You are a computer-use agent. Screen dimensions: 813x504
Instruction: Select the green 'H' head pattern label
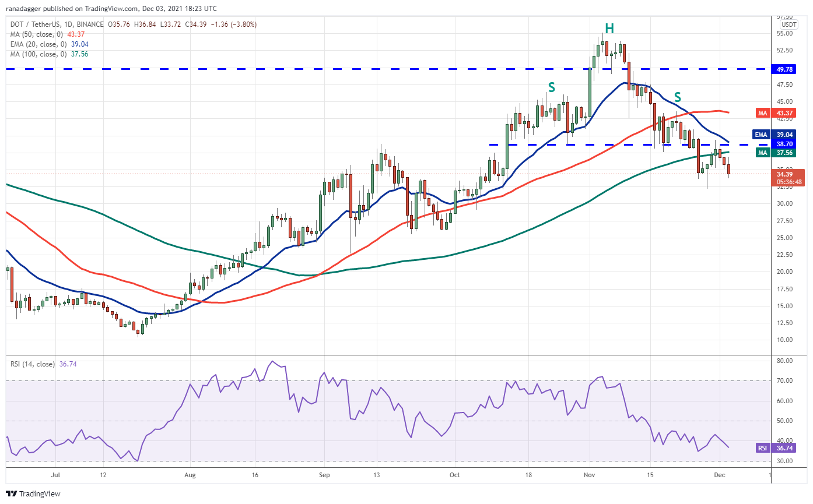(x=609, y=28)
